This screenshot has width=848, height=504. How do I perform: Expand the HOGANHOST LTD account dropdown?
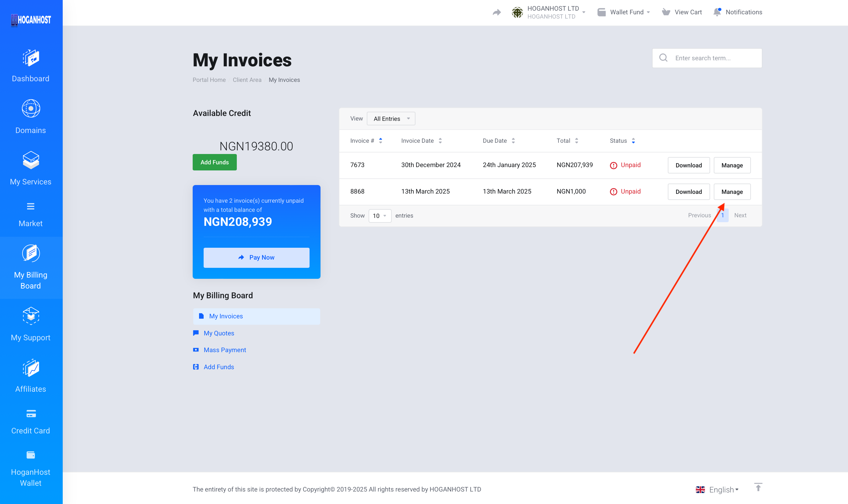tap(584, 12)
